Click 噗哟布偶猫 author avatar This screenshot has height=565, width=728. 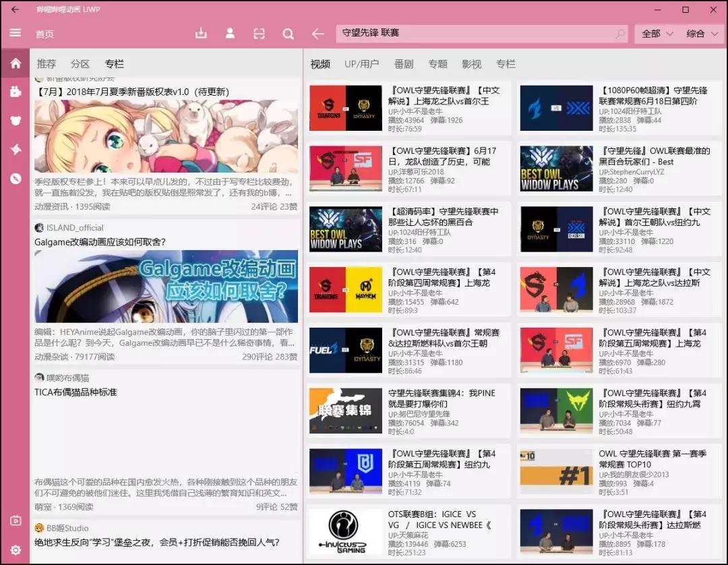pos(39,378)
